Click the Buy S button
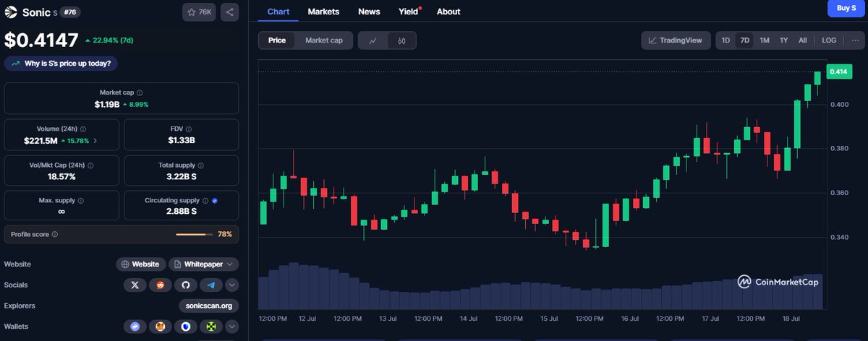Screen dimensions: 868x341 (846, 8)
